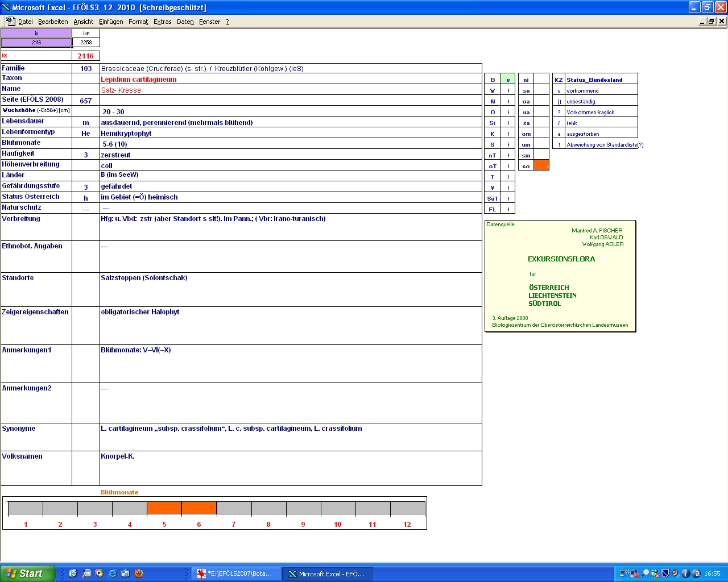This screenshot has width=728, height=582.
Task: Select the cell 'obligatorischer Halophyt'
Action: point(291,326)
